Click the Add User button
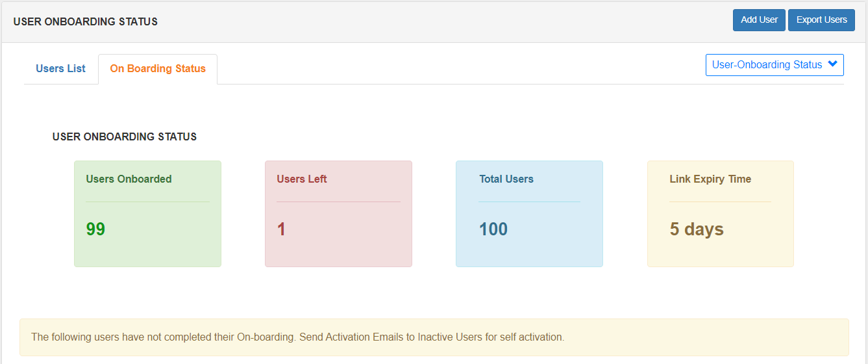 pos(759,20)
